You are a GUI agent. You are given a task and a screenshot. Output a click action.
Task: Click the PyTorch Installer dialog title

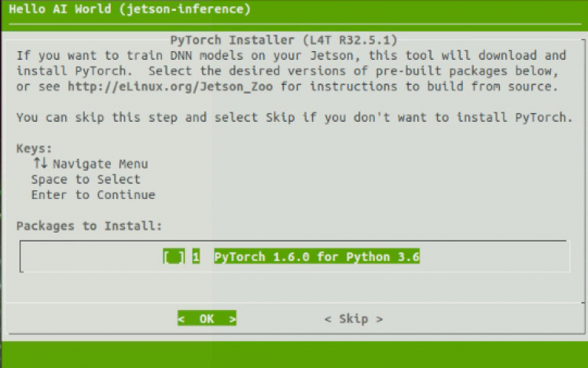tap(284, 39)
